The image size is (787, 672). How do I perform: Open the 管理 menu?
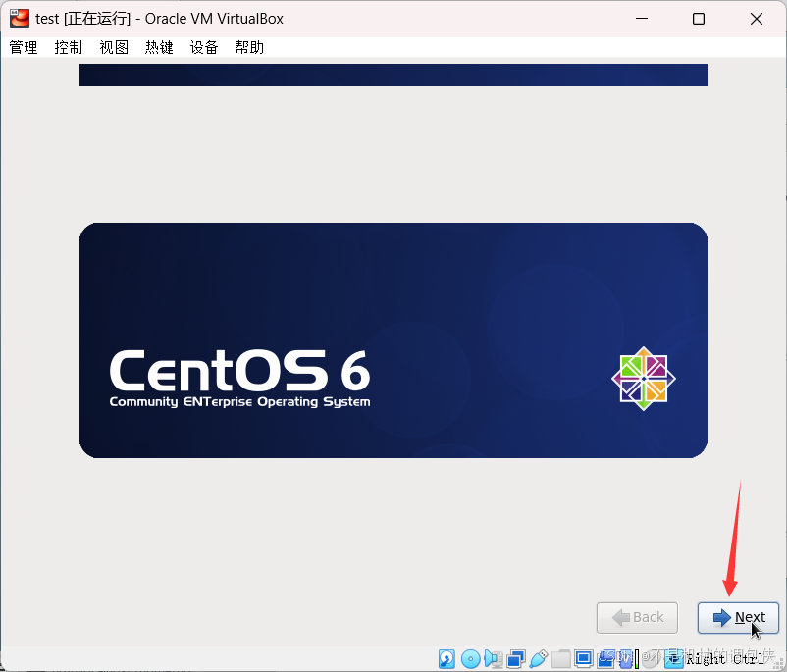(24, 47)
